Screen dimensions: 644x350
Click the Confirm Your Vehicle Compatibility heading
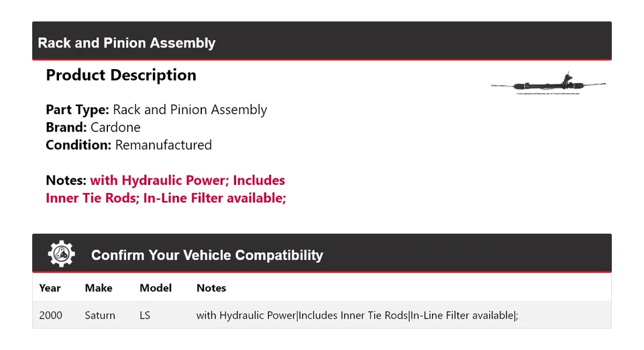pos(207,255)
